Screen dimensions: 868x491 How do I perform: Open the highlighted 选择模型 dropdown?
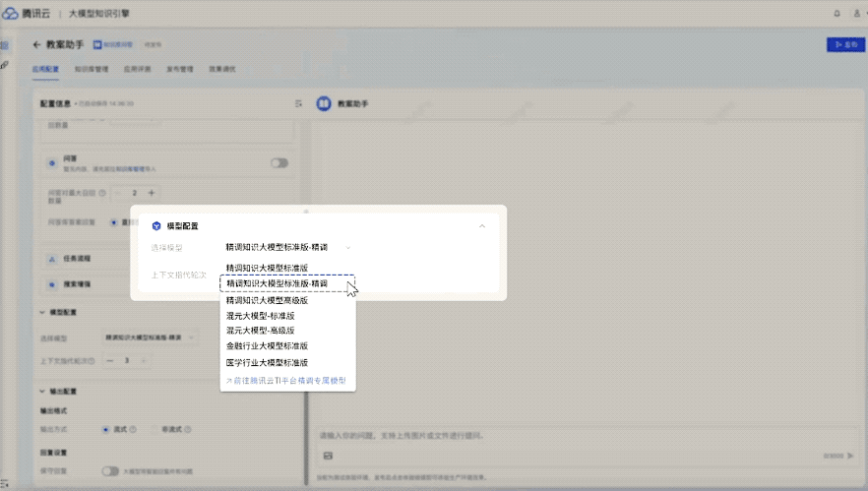coord(287,247)
